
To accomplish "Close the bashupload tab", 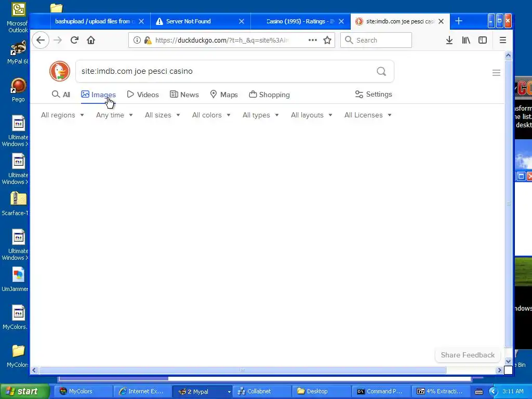I will click(141, 21).
